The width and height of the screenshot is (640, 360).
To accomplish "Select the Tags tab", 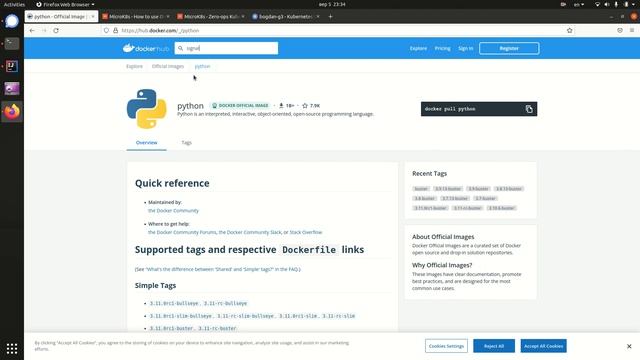I will pyautogui.click(x=187, y=142).
